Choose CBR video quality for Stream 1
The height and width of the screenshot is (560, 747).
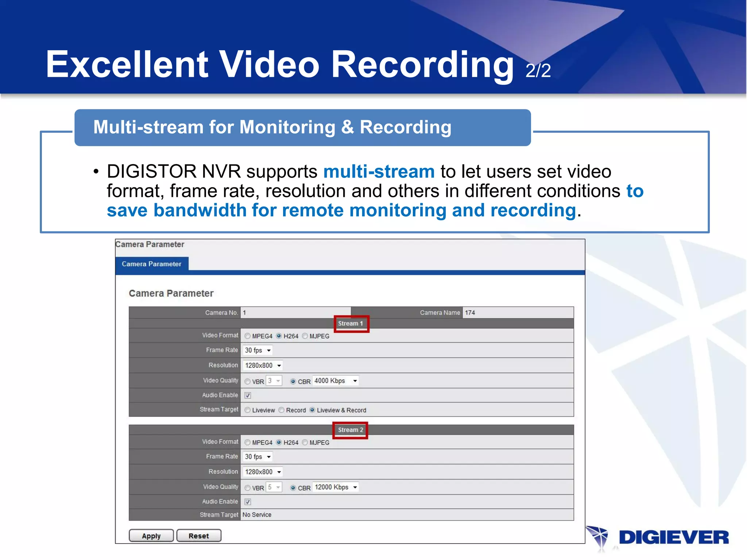tap(293, 381)
